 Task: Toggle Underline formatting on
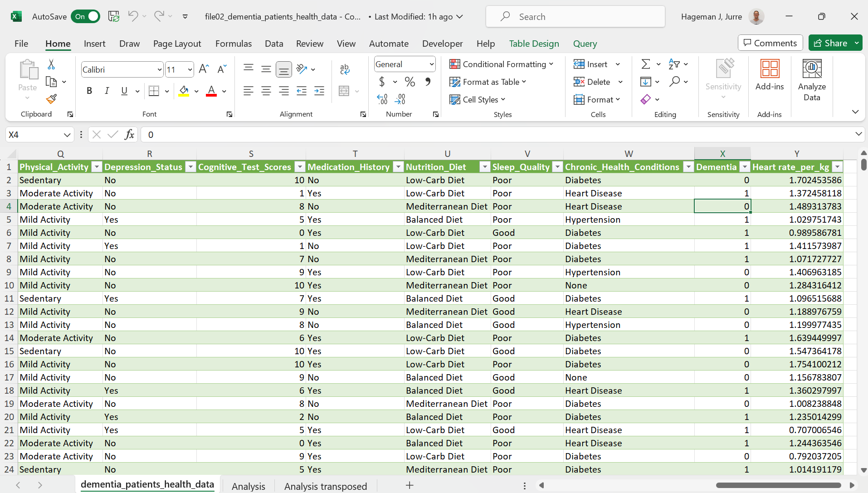click(x=124, y=91)
